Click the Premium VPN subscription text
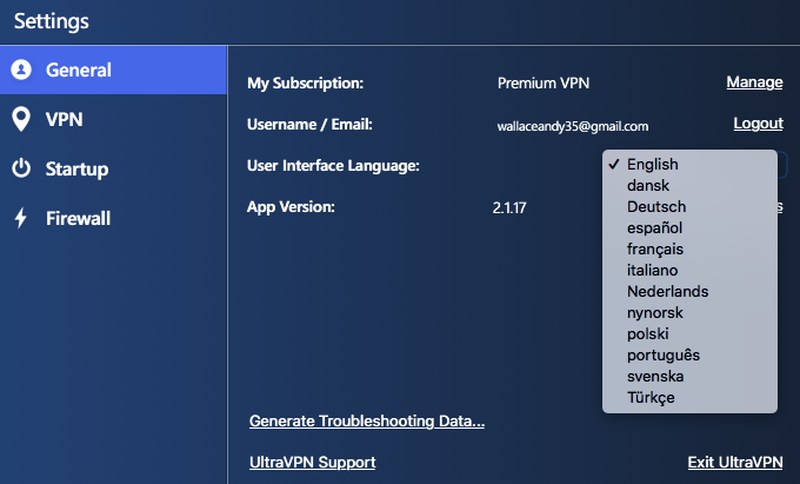Image resolution: width=800 pixels, height=484 pixels. 543,83
